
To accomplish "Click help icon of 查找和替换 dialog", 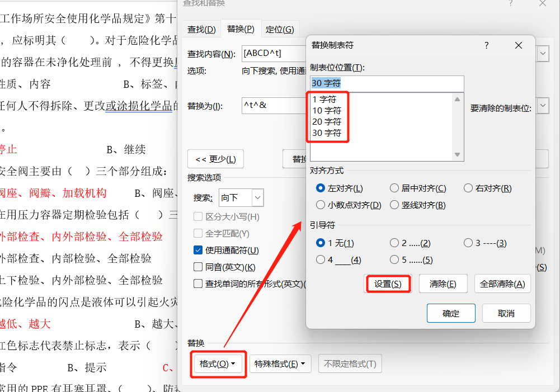I will [x=511, y=3].
